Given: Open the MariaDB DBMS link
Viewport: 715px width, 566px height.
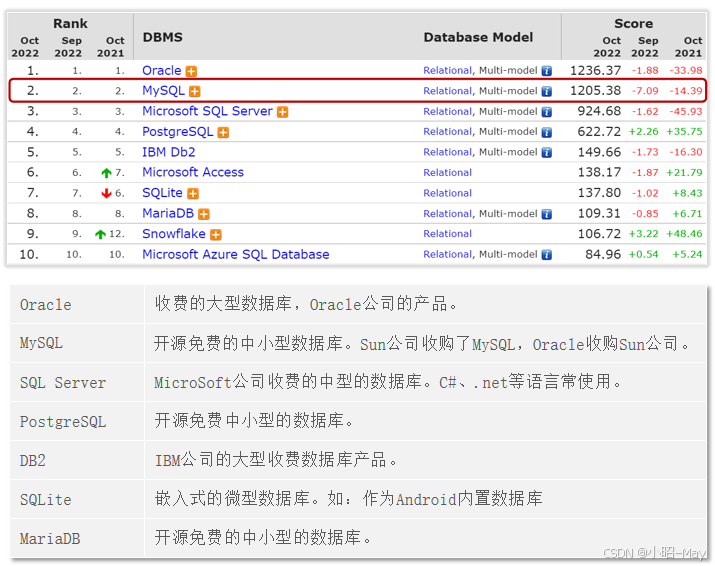Looking at the screenshot, I should pyautogui.click(x=168, y=213).
